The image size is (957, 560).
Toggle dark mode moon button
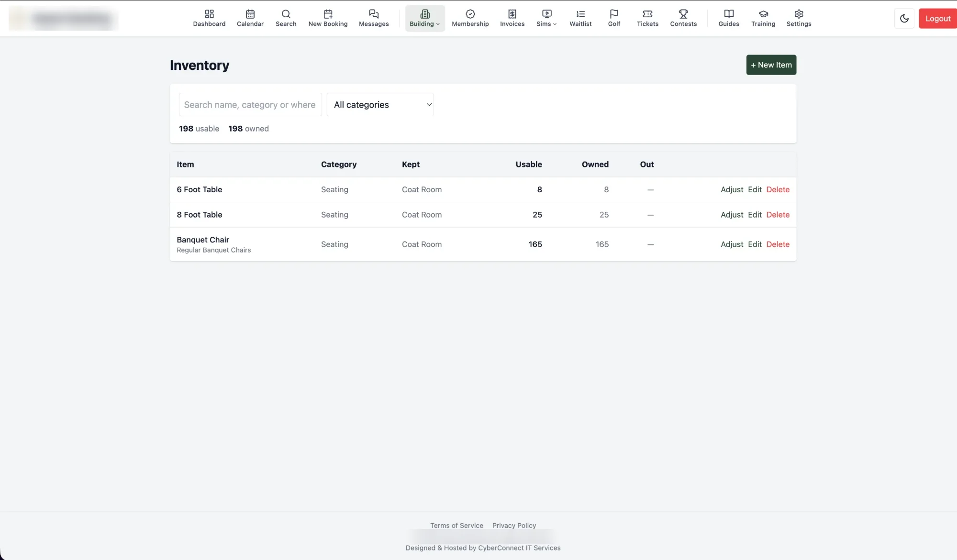pyautogui.click(x=904, y=18)
